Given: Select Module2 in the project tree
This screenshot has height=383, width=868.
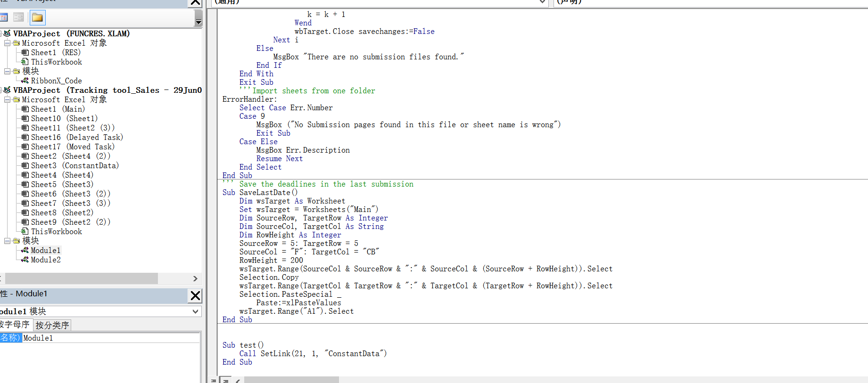Looking at the screenshot, I should coord(45,260).
